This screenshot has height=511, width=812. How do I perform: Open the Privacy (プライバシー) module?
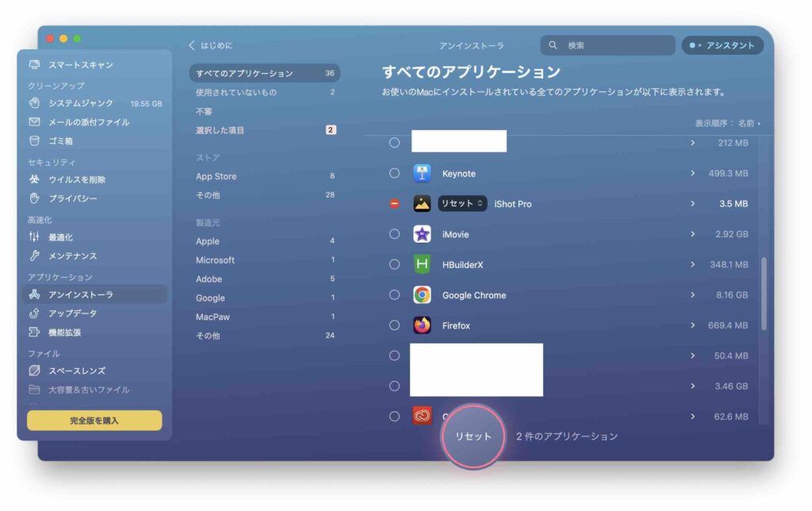tap(73, 198)
